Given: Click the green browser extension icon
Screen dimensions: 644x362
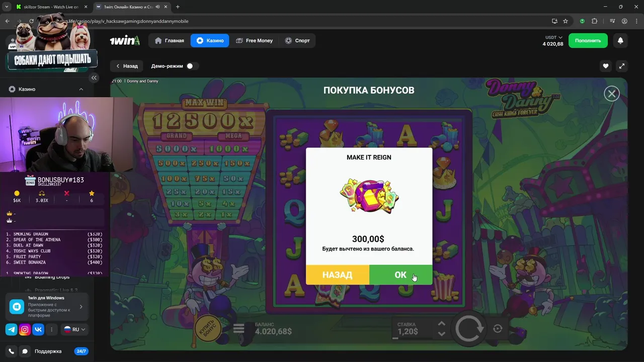Looking at the screenshot, I should point(582,21).
